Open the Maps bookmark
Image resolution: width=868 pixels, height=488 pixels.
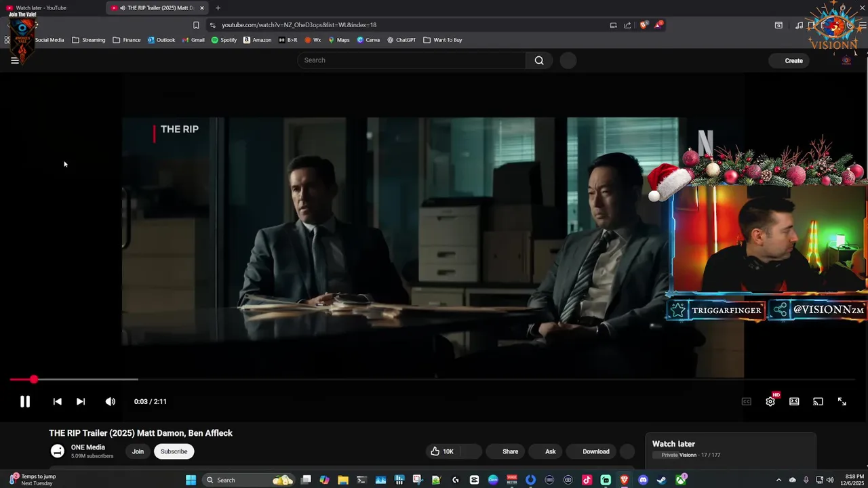[339, 40]
